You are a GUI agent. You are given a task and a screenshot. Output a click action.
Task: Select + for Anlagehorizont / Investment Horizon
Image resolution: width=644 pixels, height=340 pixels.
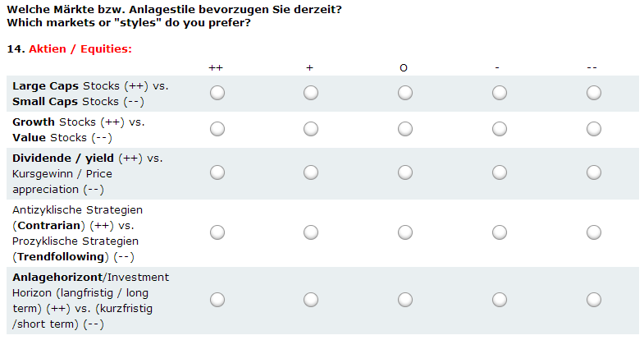311,300
